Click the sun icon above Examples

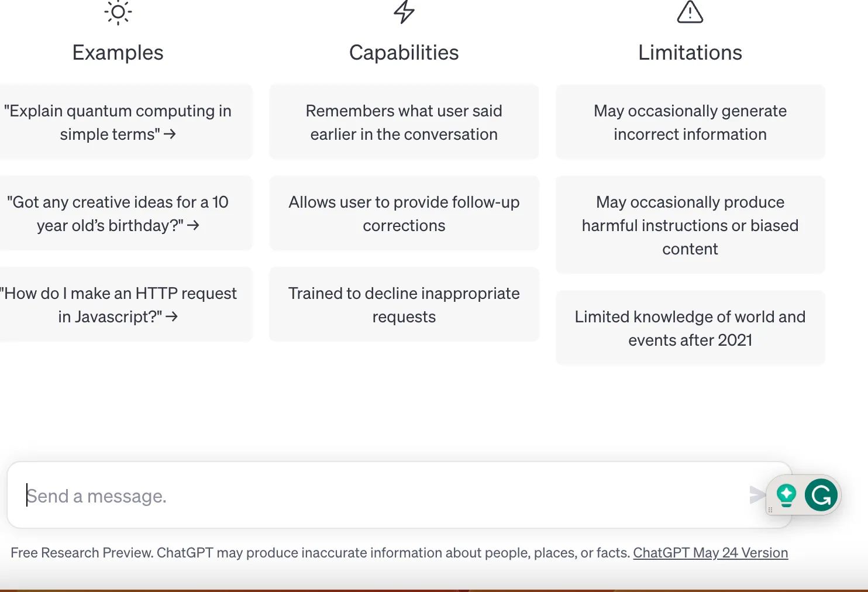pos(118,12)
